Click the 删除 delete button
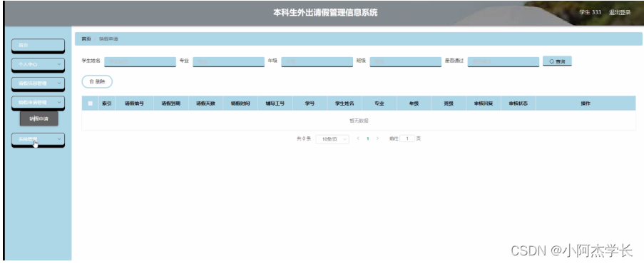Screen dimensions: 644x264 pyautogui.click(x=97, y=82)
